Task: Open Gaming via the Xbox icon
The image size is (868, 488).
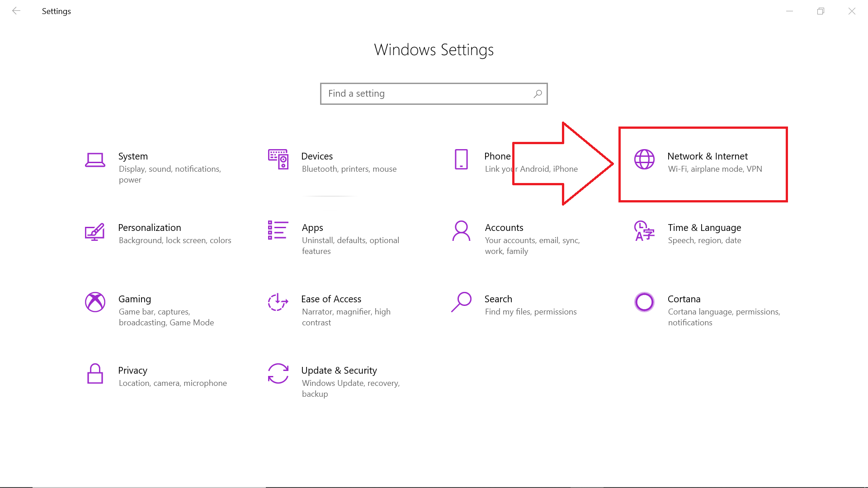Action: pyautogui.click(x=95, y=302)
